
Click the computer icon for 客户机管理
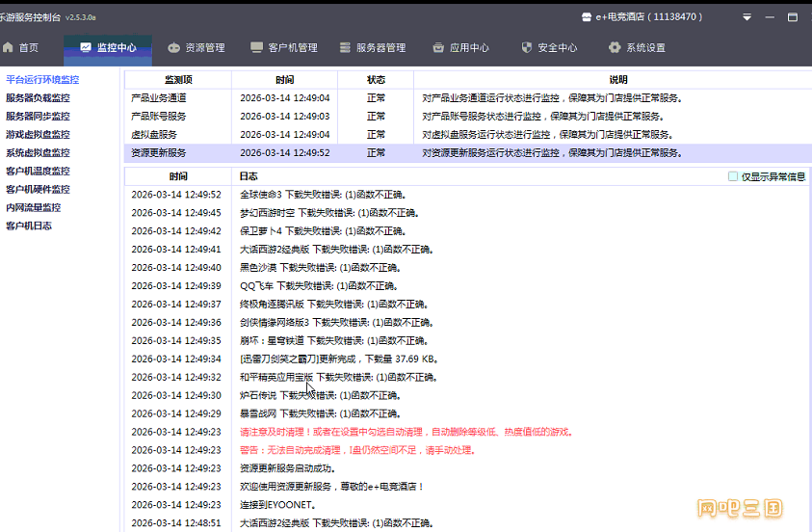coord(256,47)
